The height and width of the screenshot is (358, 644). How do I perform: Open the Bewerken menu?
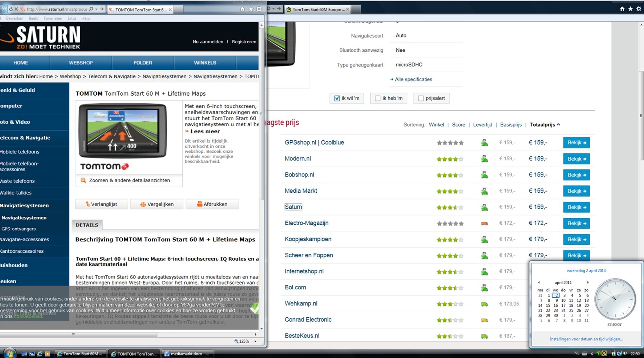click(15, 18)
